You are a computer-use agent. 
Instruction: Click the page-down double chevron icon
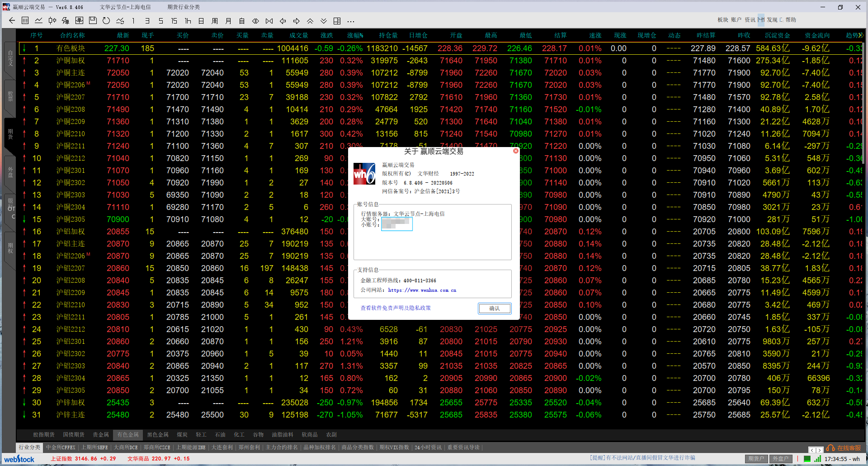click(323, 21)
